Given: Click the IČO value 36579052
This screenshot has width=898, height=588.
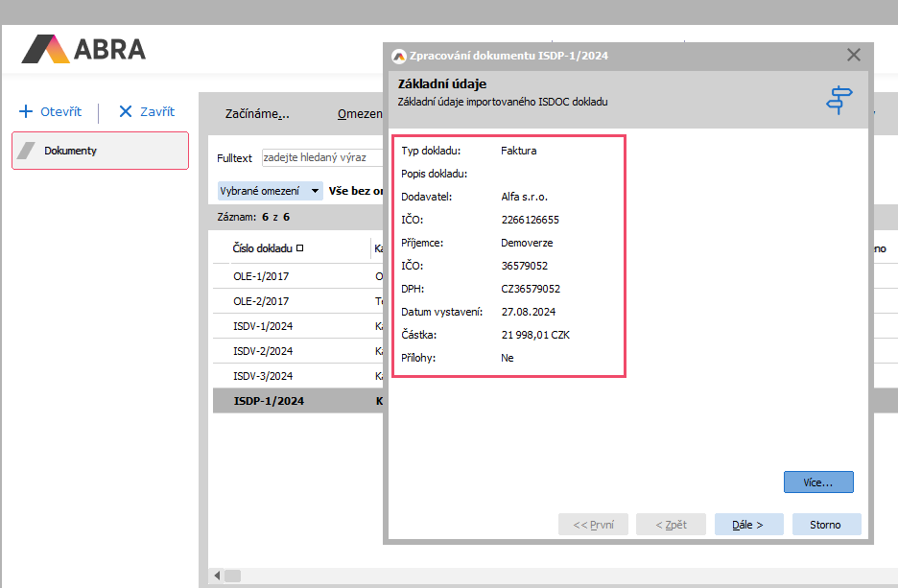Looking at the screenshot, I should coord(524,266).
